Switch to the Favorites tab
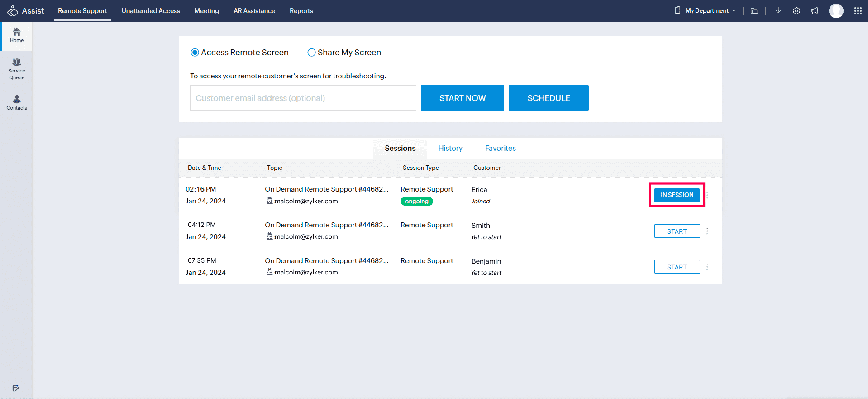This screenshot has width=868, height=399. 501,148
